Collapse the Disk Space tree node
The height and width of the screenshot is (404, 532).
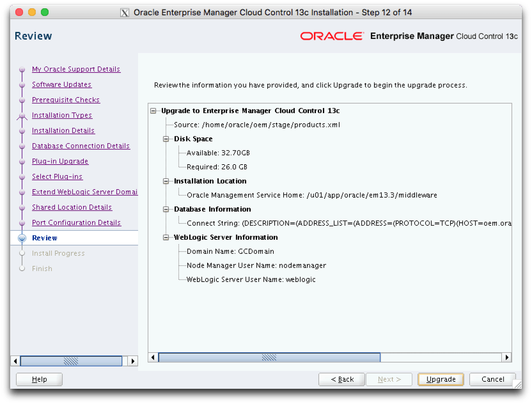pos(166,139)
